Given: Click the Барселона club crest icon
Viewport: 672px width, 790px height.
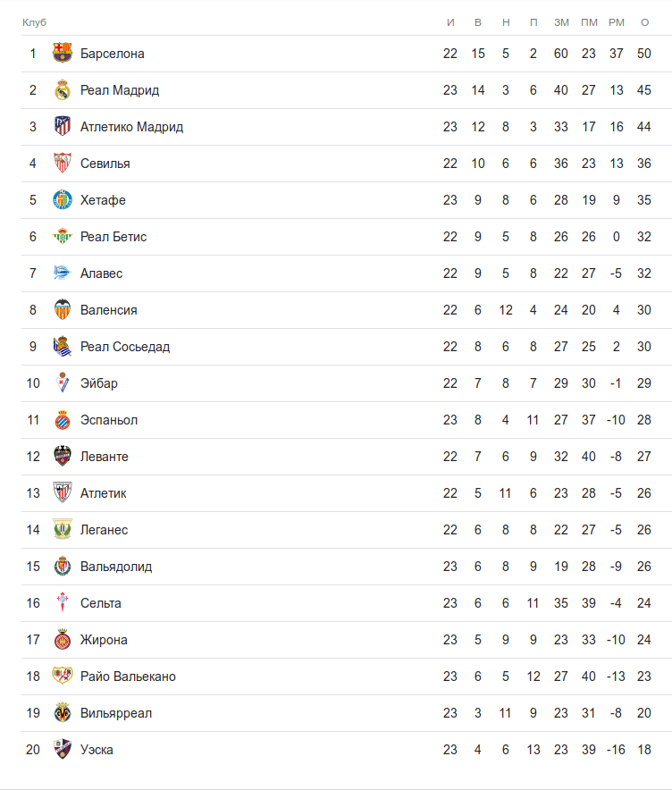Looking at the screenshot, I should 62,54.
